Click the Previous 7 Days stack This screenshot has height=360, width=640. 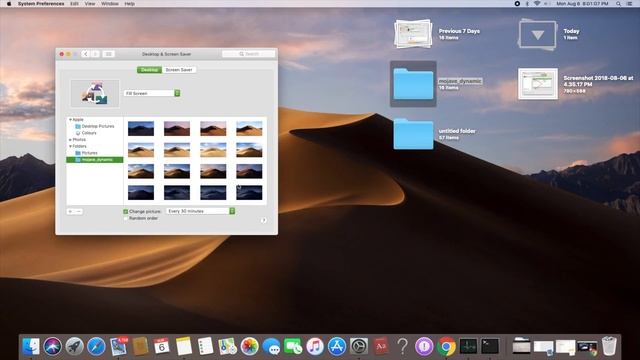[x=413, y=33]
